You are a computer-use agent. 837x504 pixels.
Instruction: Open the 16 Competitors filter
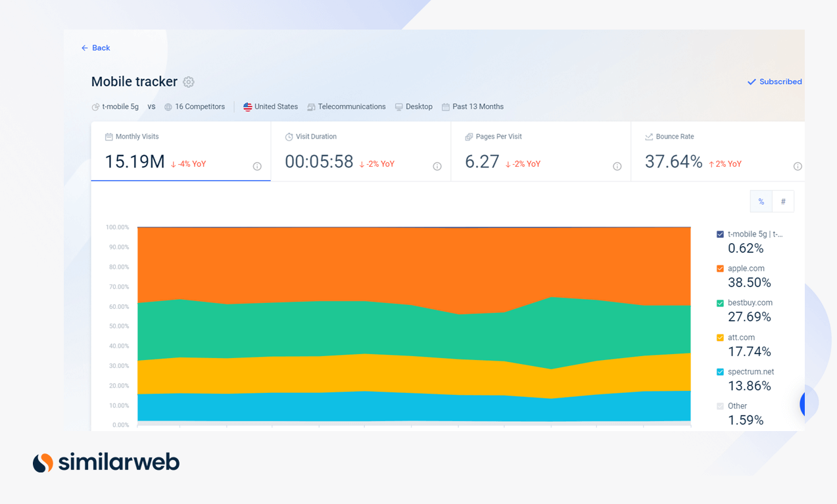(x=195, y=106)
